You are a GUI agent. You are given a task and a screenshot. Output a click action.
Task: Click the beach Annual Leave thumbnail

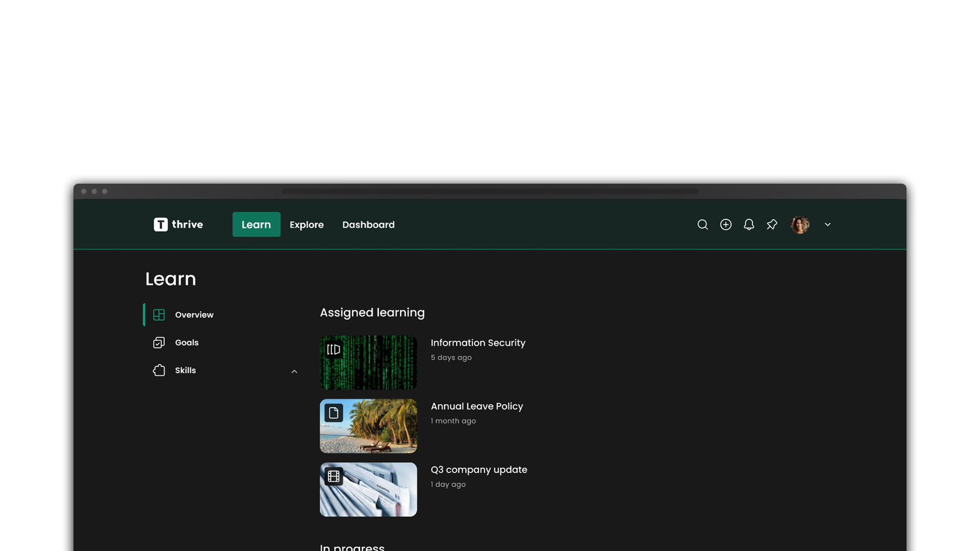pos(368,426)
